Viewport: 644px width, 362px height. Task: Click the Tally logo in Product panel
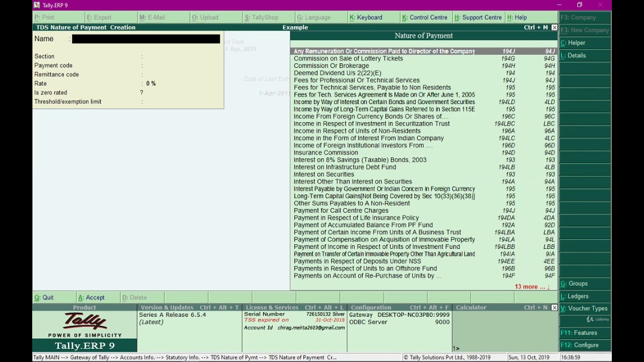click(x=85, y=321)
